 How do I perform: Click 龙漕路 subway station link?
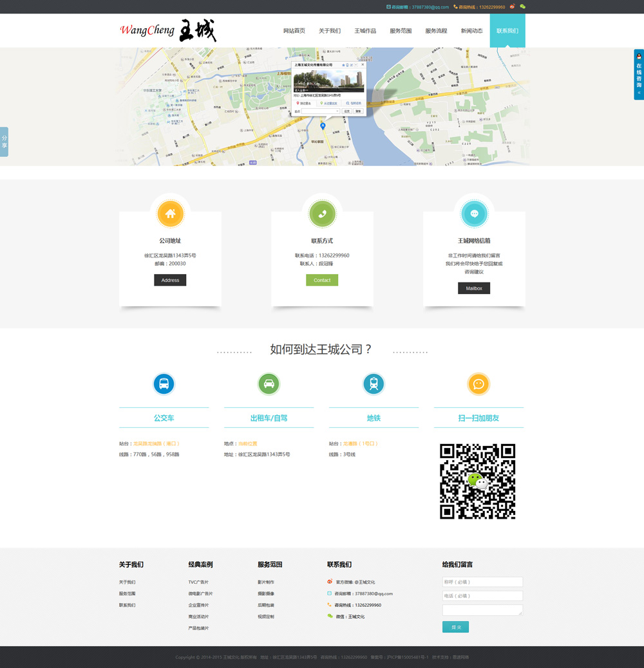click(x=361, y=443)
